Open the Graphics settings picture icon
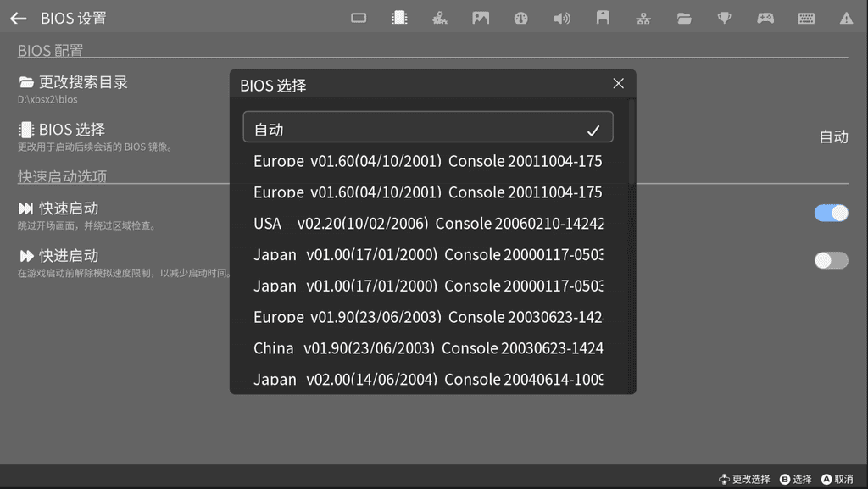Screen dimensions: 868x489 (481, 19)
